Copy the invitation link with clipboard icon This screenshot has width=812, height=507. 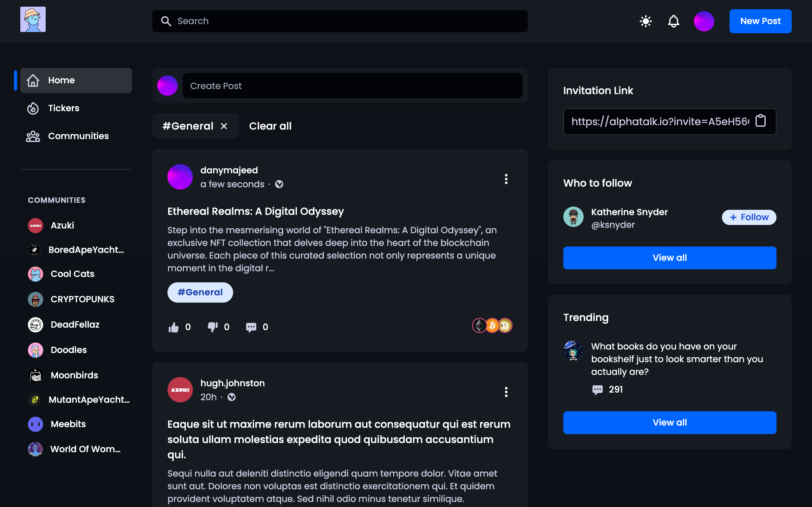tap(760, 121)
